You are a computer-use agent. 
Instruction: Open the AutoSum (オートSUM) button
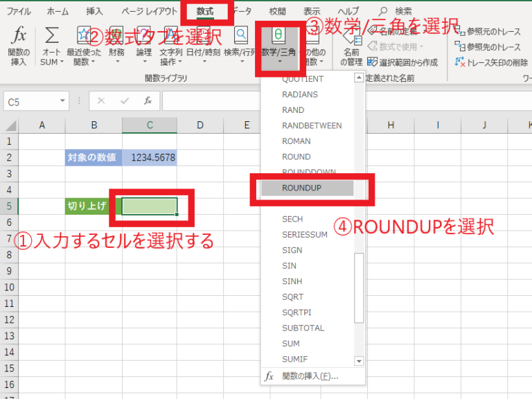click(x=51, y=46)
